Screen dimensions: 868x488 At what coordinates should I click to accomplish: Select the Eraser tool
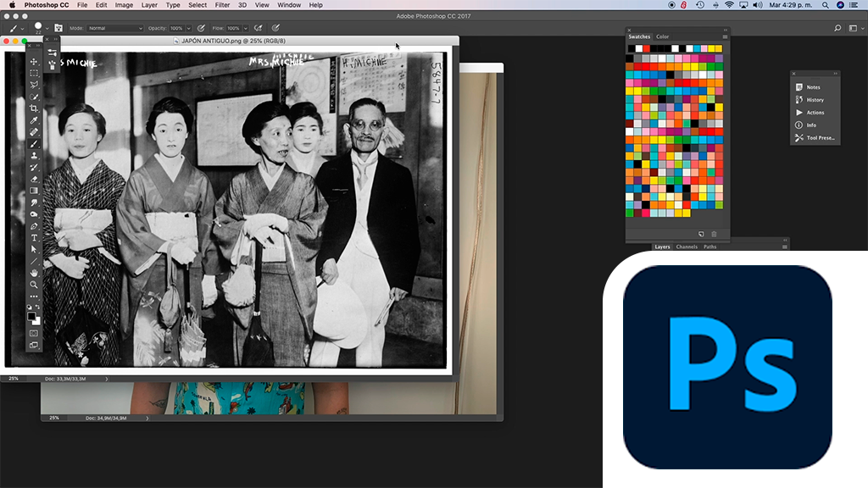[34, 179]
